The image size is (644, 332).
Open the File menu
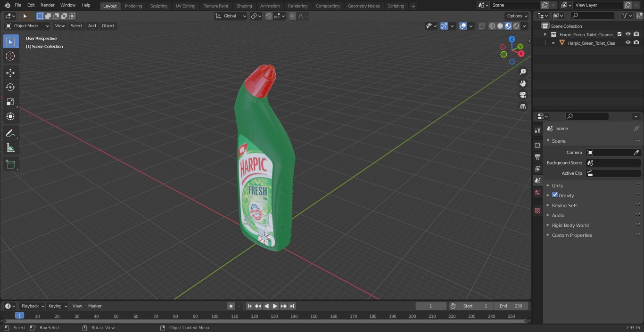(18, 5)
